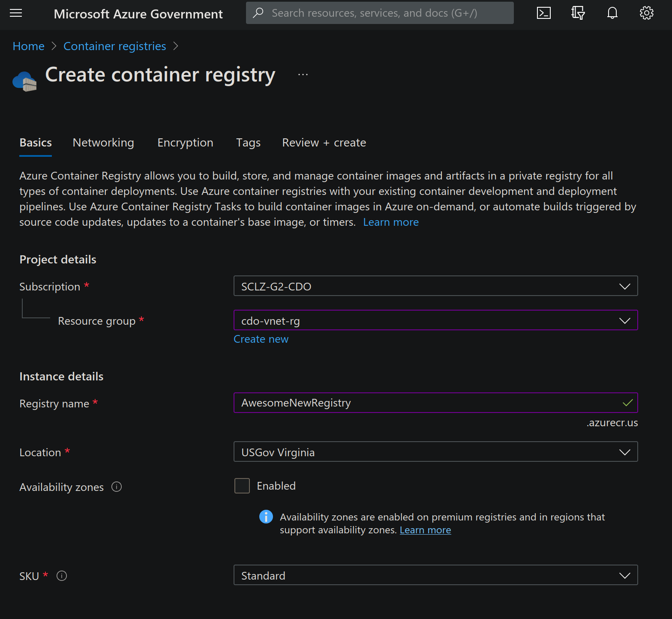Click Create new resource group link
This screenshot has width=672, height=619.
point(261,339)
